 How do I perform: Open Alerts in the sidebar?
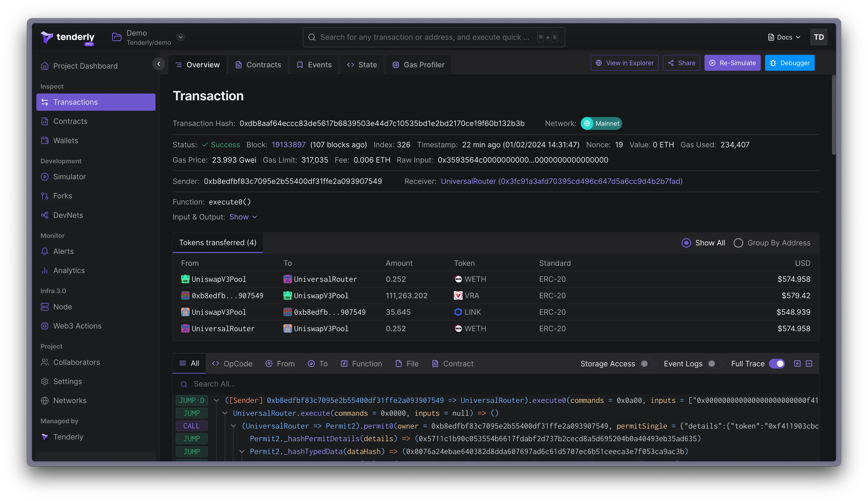[57, 251]
